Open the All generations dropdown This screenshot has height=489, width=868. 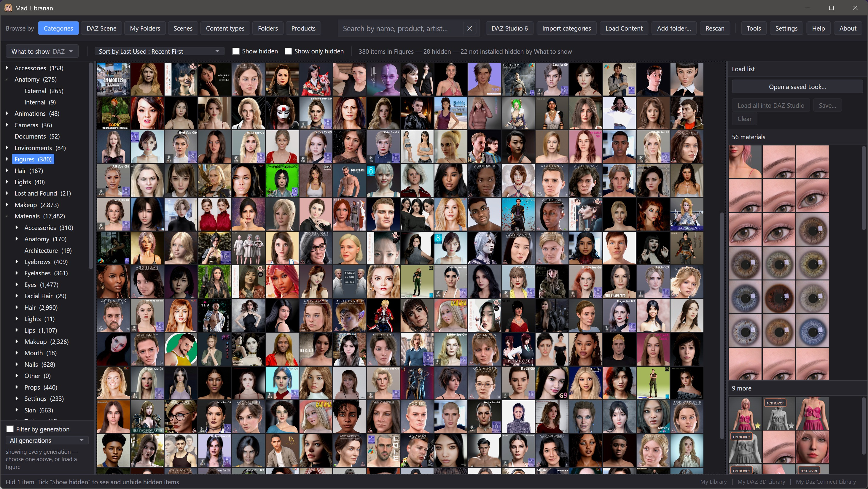(x=47, y=440)
